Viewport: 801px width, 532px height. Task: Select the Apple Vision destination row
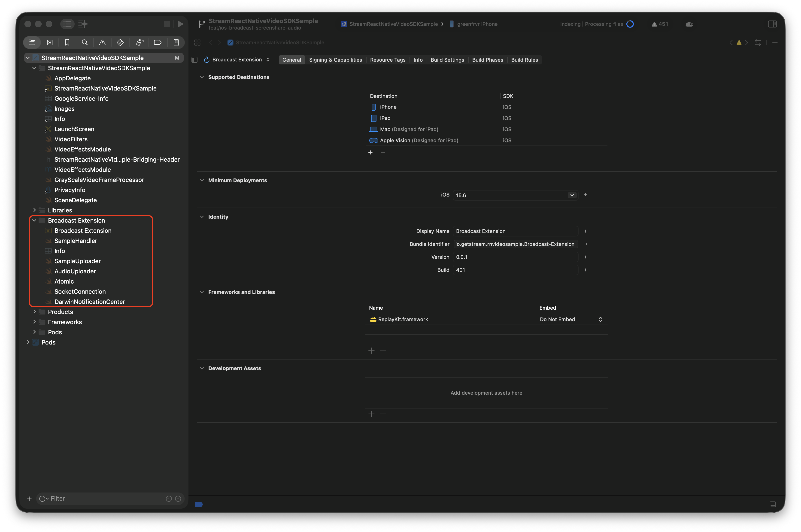[x=486, y=140]
